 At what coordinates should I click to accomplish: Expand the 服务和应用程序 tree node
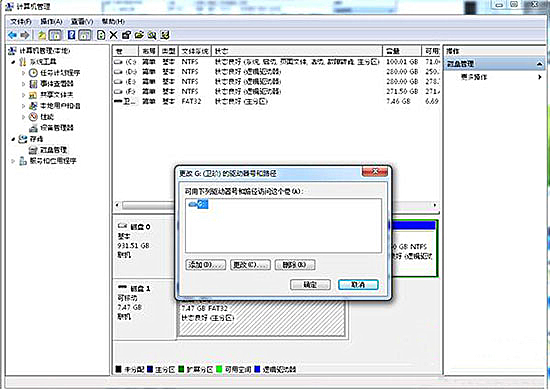click(13, 161)
